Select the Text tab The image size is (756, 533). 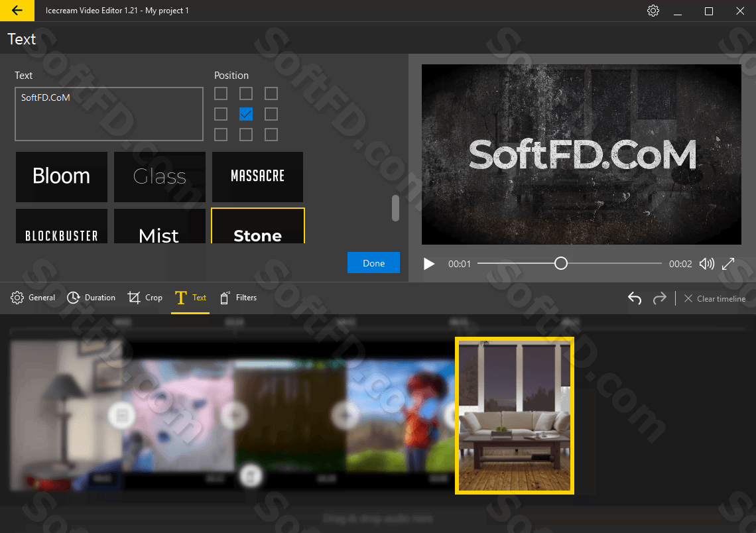[x=190, y=298]
